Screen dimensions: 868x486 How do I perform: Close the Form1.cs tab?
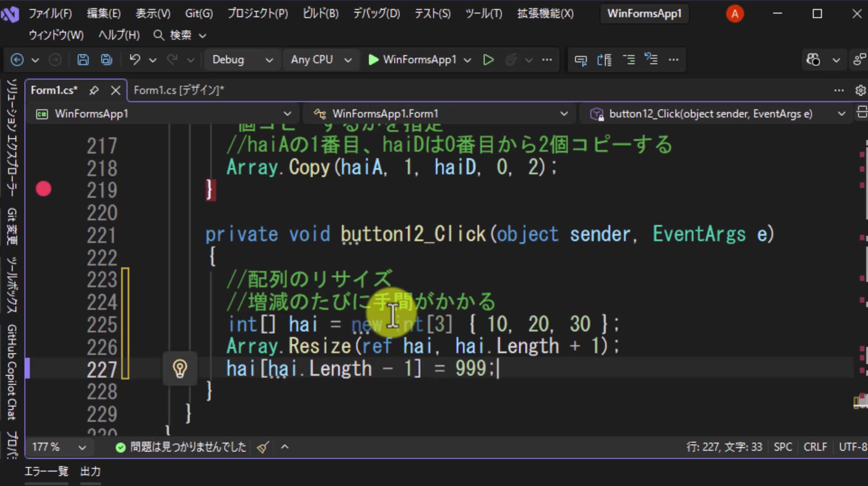point(116,90)
